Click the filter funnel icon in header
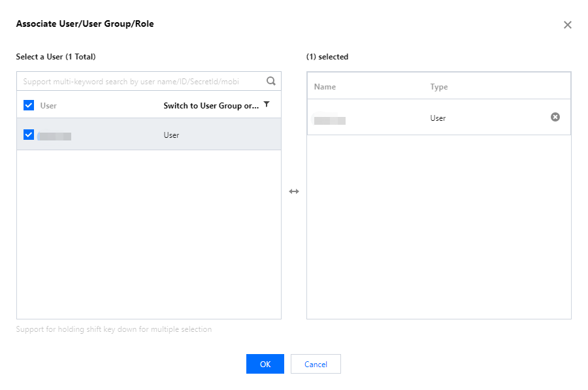The width and height of the screenshot is (588, 390). point(267,105)
